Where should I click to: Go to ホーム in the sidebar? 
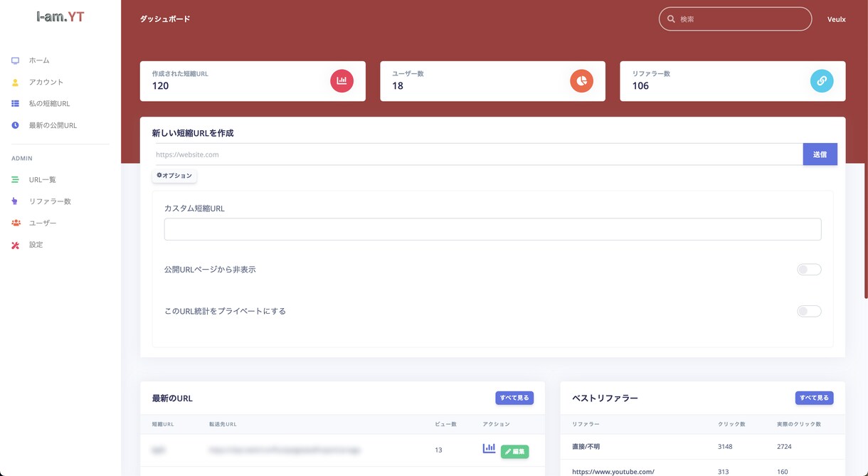click(x=39, y=60)
